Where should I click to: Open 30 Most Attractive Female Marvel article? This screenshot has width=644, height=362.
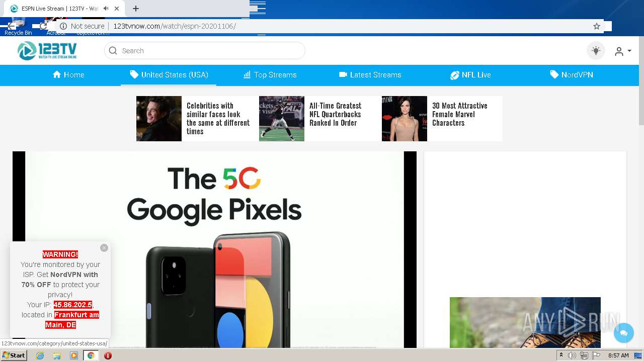(x=460, y=114)
